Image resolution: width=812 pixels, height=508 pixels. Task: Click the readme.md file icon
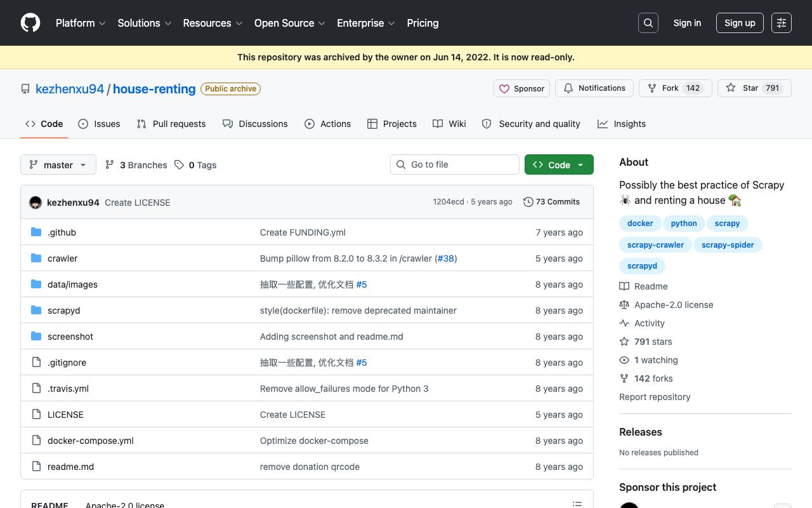(x=36, y=467)
